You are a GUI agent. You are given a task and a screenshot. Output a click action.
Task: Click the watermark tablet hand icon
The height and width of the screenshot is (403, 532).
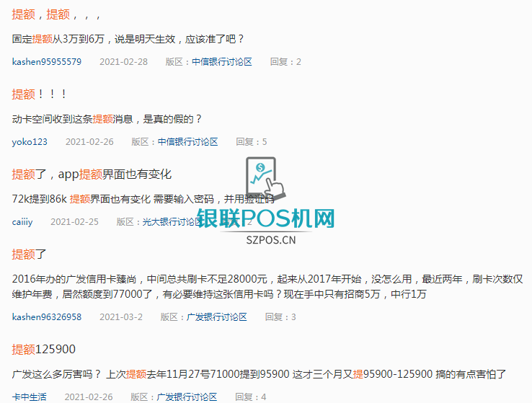click(266, 179)
